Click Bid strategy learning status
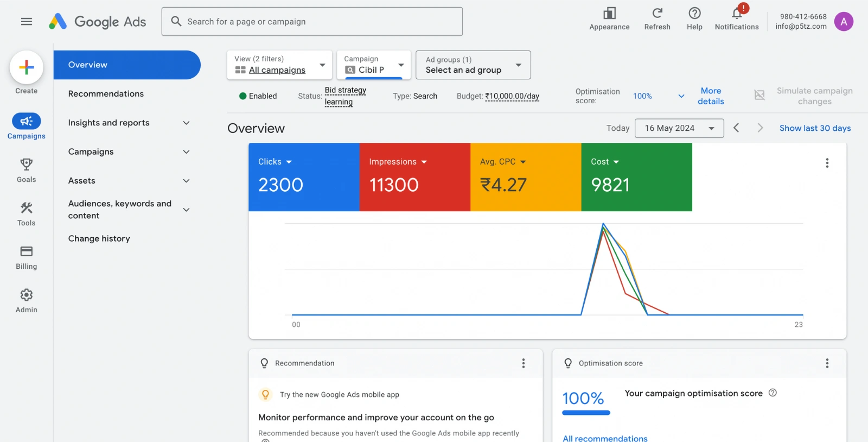 (x=346, y=96)
